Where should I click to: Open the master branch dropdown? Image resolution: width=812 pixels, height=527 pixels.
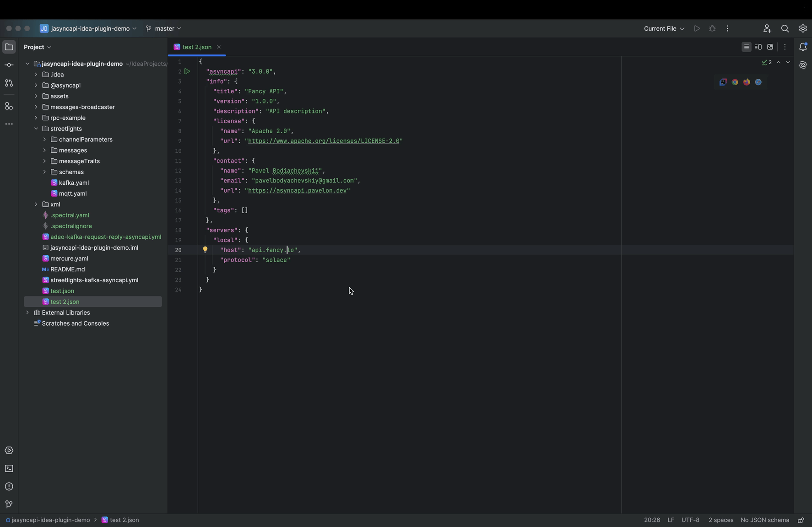[x=163, y=28]
